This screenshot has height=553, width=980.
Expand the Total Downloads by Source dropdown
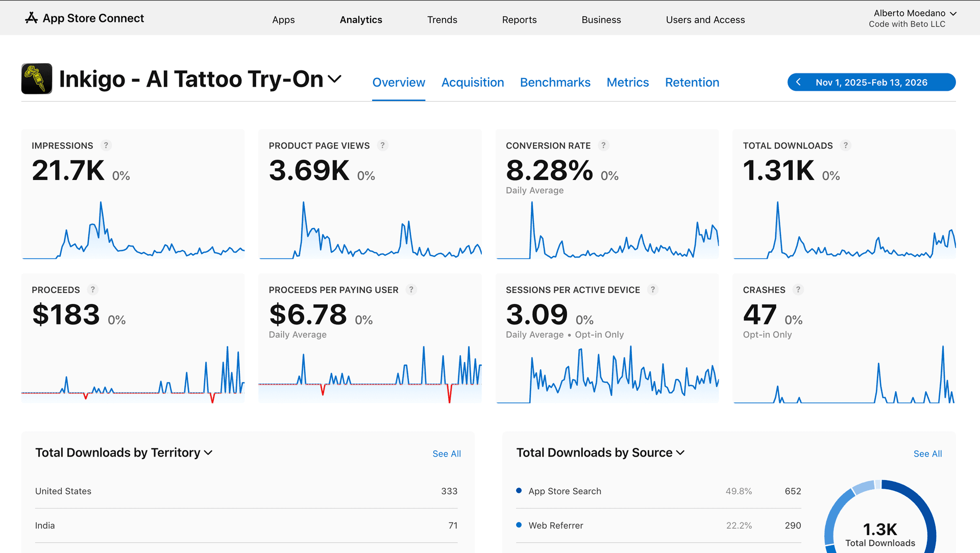coord(680,453)
